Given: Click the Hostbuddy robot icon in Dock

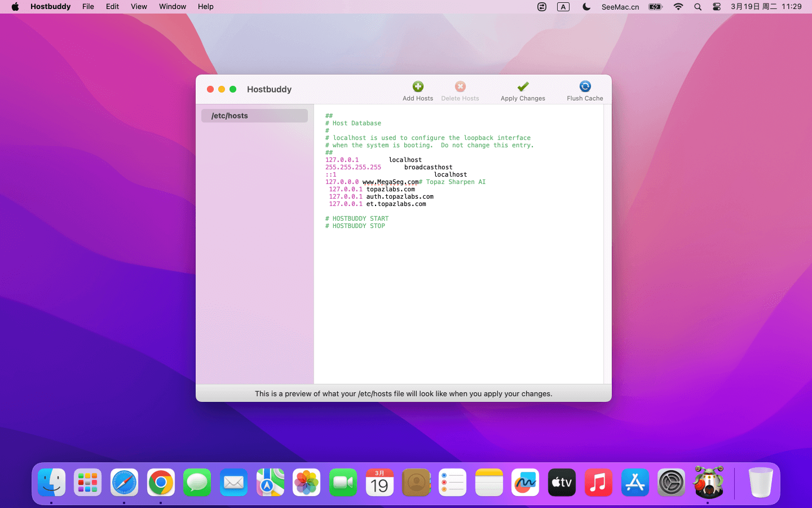Looking at the screenshot, I should (708, 481).
